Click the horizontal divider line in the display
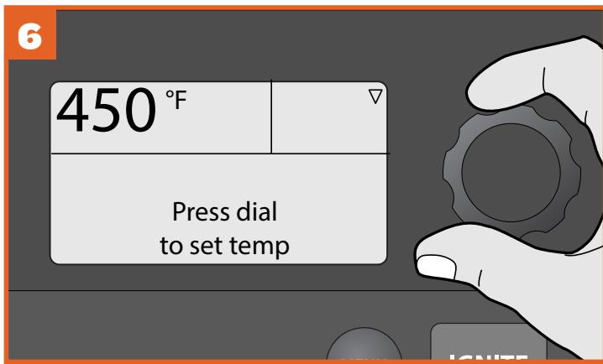The image size is (603, 364). pos(220,153)
